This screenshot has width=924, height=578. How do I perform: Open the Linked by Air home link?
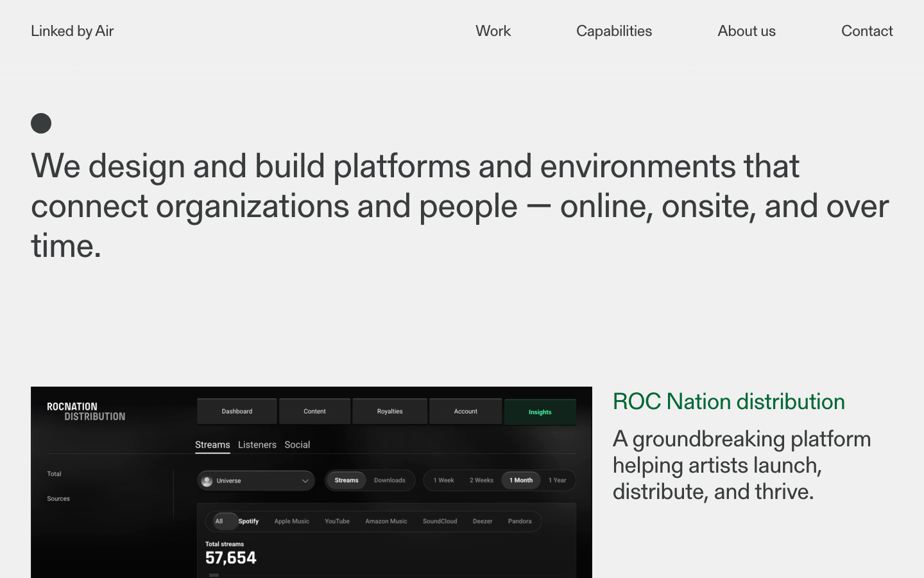click(x=73, y=31)
